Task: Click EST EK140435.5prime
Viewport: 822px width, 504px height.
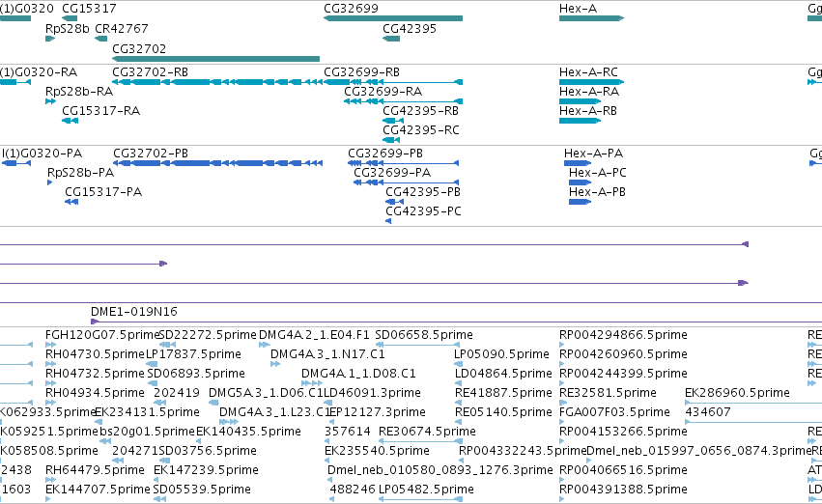Action: tap(248, 432)
